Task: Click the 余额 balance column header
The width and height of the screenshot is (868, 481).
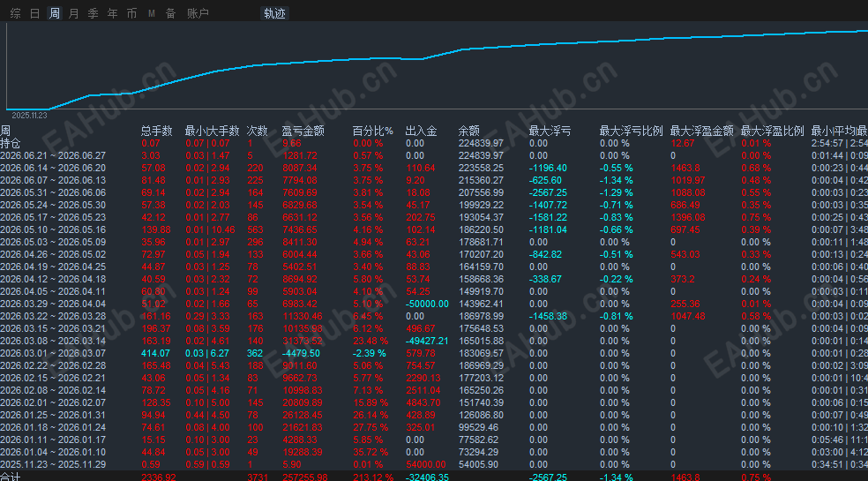Action: coord(469,131)
